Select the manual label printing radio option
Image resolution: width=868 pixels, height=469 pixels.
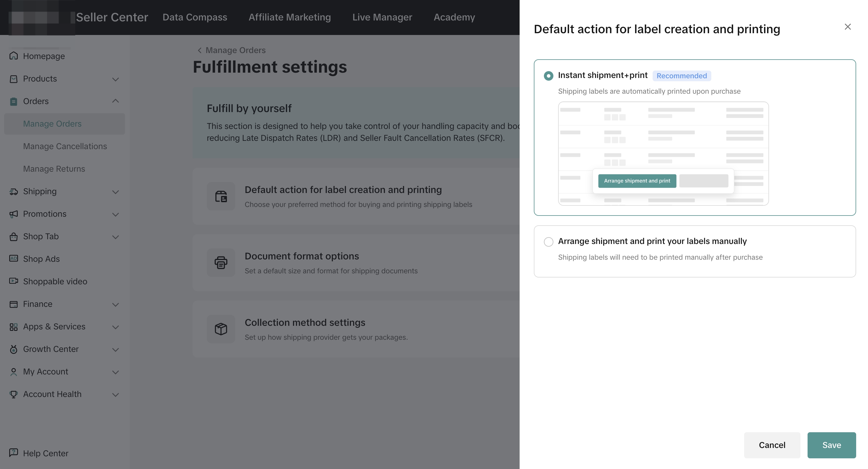(x=549, y=242)
